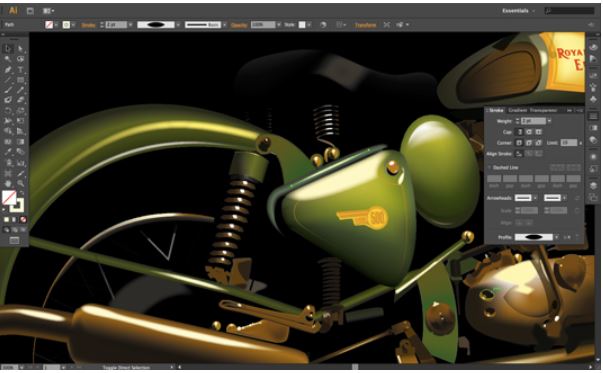Select the Gradient tool in toolbox
This screenshot has height=373, width=603.
click(20, 142)
